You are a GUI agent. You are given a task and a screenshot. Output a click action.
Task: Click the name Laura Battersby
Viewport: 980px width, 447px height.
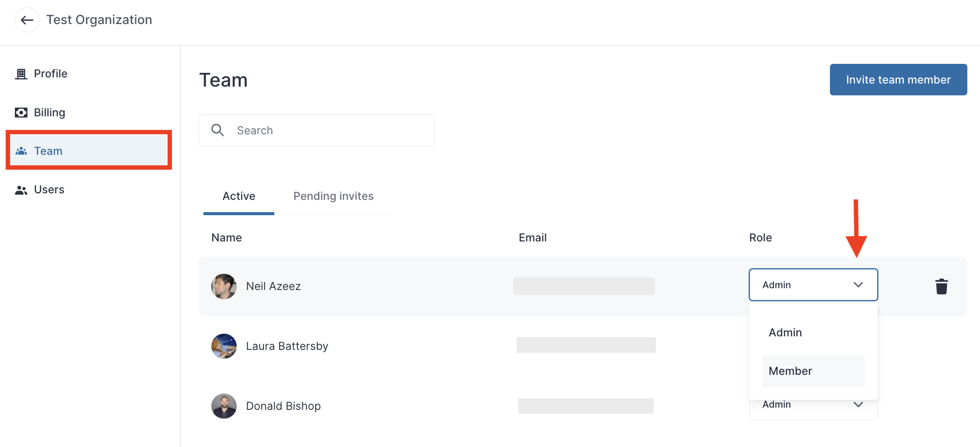287,346
